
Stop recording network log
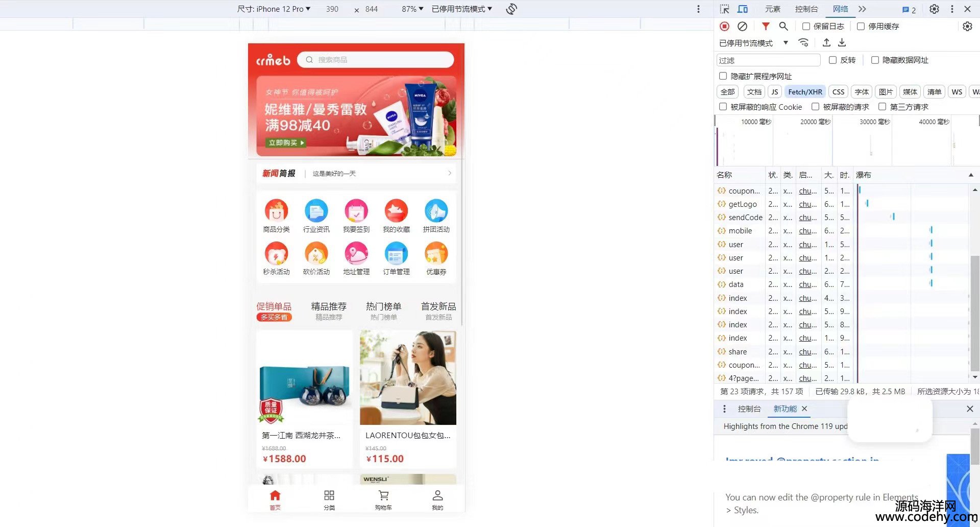point(724,26)
